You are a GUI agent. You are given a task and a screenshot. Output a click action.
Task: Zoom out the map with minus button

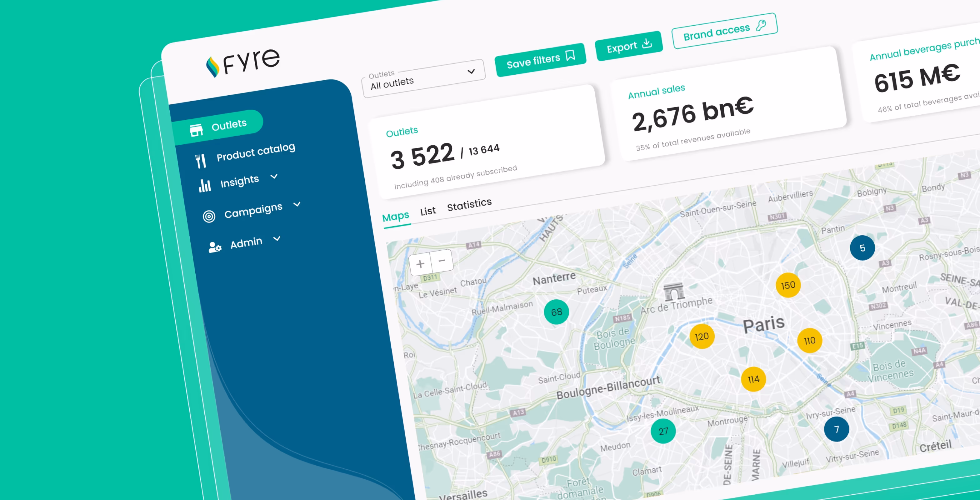442,261
